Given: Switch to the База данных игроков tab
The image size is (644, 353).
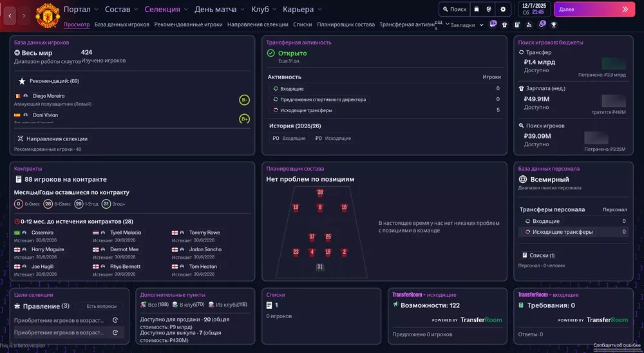Looking at the screenshot, I should click(x=124, y=24).
